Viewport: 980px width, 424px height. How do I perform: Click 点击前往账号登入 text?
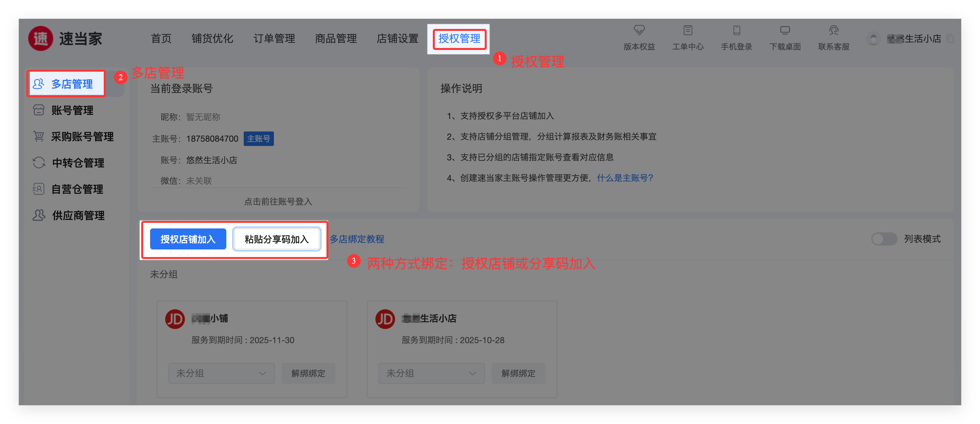tap(278, 201)
